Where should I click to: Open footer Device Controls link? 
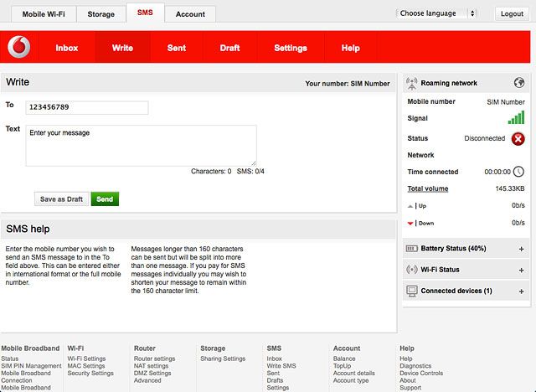[x=421, y=374]
